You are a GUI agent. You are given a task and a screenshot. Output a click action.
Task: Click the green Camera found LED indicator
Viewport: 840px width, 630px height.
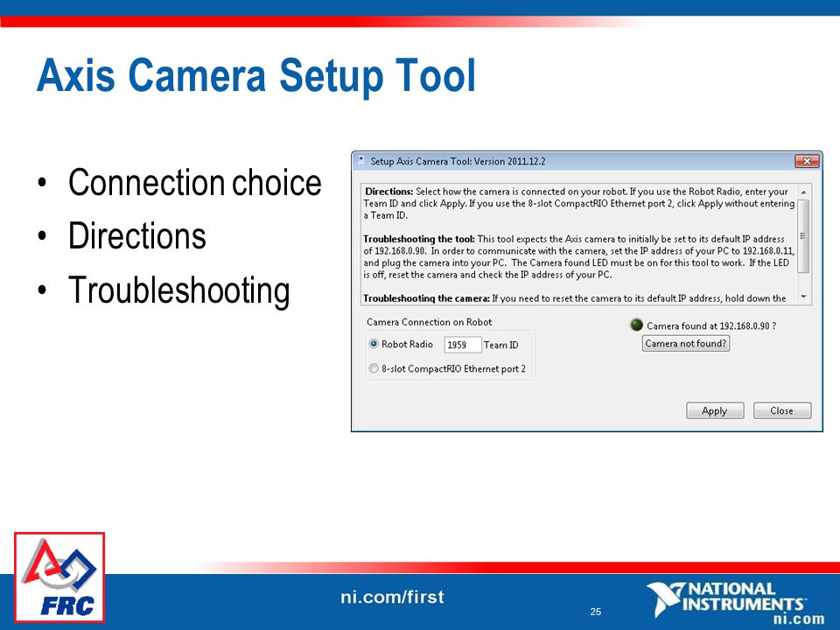pos(636,325)
